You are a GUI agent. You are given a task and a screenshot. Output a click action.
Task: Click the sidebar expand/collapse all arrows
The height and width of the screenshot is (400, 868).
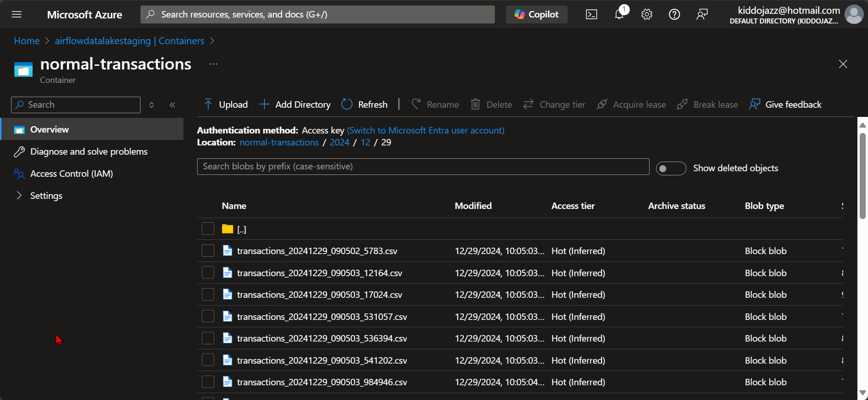point(152,105)
